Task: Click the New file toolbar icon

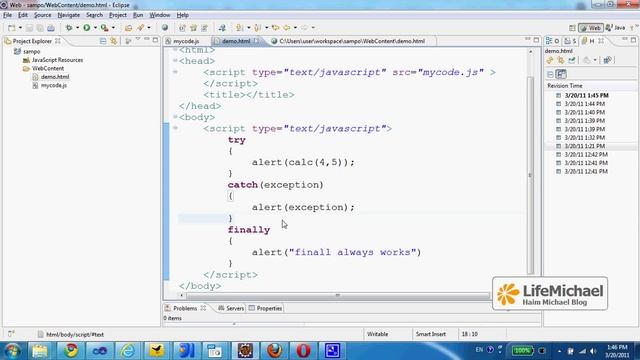Action: click(11, 28)
